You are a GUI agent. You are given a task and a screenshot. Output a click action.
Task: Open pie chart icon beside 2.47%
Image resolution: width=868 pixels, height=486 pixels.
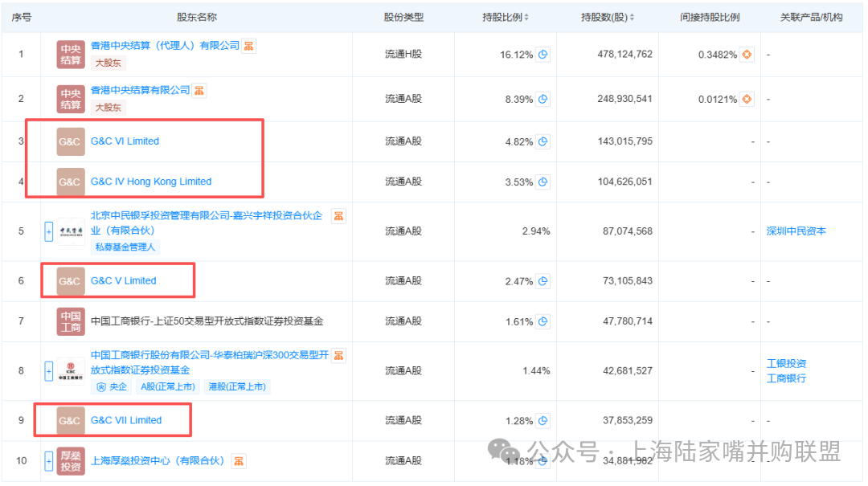click(543, 281)
